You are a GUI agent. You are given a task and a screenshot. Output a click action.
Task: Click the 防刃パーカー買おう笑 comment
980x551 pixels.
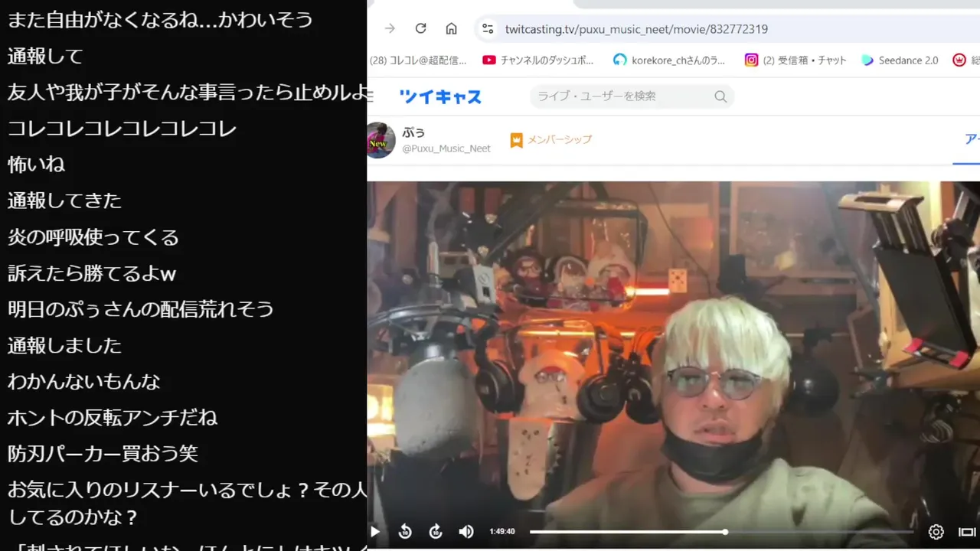point(103,453)
